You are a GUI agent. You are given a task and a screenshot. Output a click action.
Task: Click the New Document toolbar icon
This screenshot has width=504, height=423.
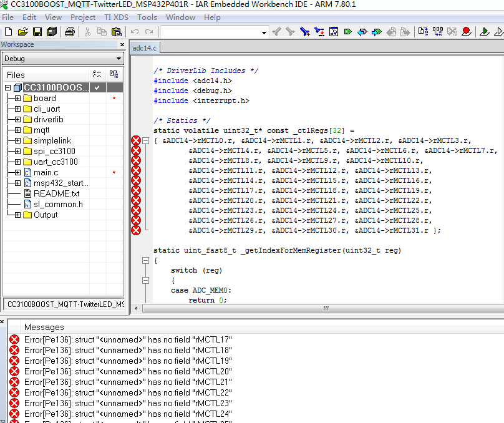[x=9, y=32]
